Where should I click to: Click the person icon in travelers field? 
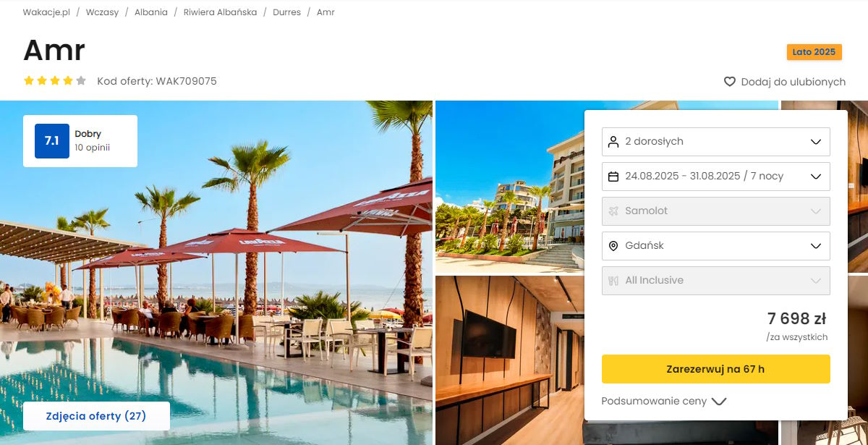coord(613,141)
